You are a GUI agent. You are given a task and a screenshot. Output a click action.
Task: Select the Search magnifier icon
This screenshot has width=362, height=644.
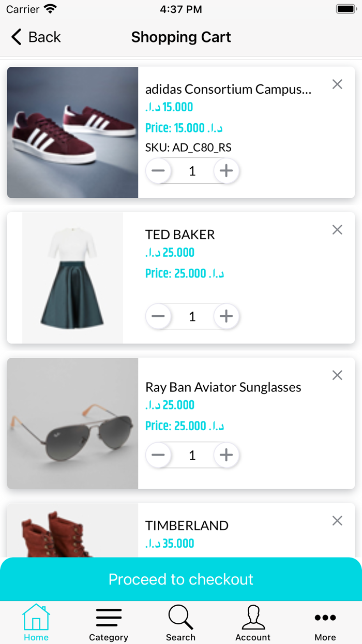pos(180,618)
